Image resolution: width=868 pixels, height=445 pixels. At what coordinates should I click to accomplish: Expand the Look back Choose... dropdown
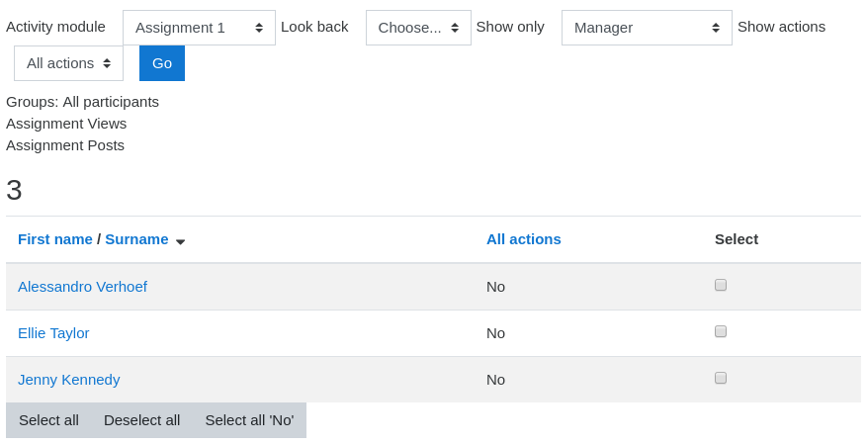coord(418,28)
